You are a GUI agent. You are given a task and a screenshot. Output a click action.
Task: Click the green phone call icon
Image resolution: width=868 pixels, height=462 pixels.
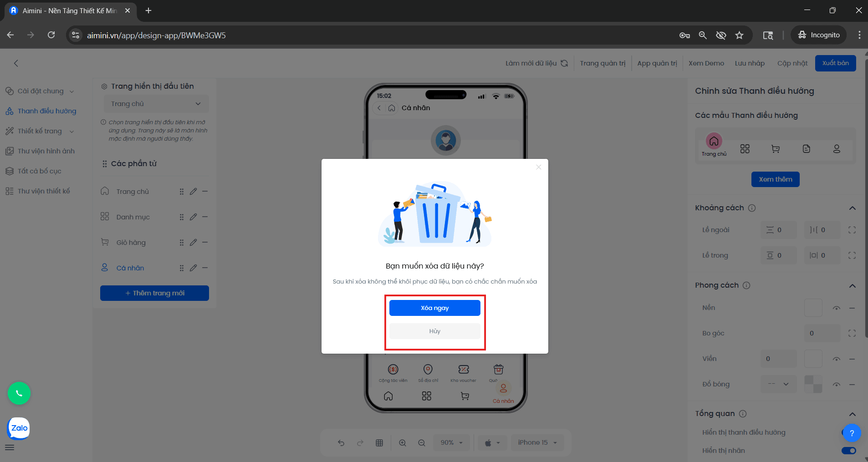pos(19,393)
